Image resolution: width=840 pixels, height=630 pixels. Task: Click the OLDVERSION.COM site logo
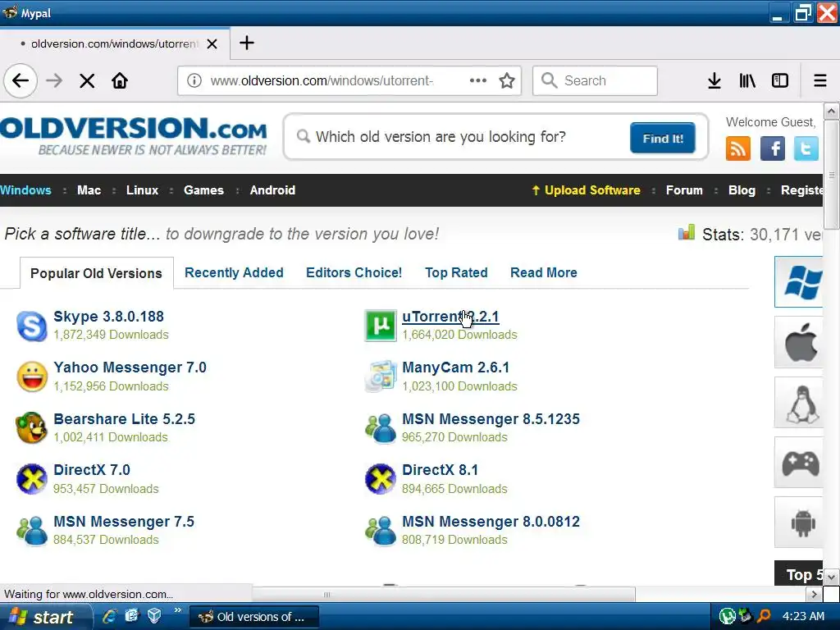(x=134, y=136)
